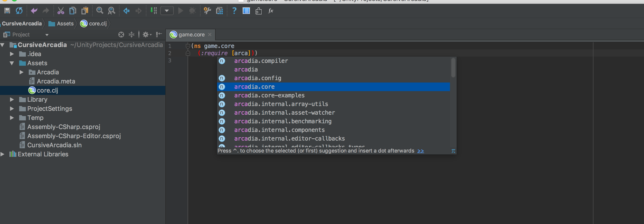Expand External Libraries node
The width and height of the screenshot is (644, 224).
tap(2, 154)
